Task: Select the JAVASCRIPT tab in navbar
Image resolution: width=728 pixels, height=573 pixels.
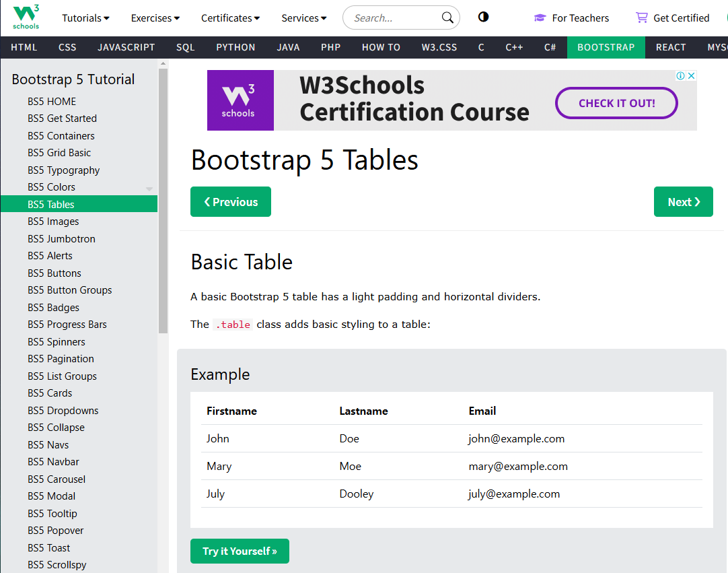Action: [x=126, y=47]
